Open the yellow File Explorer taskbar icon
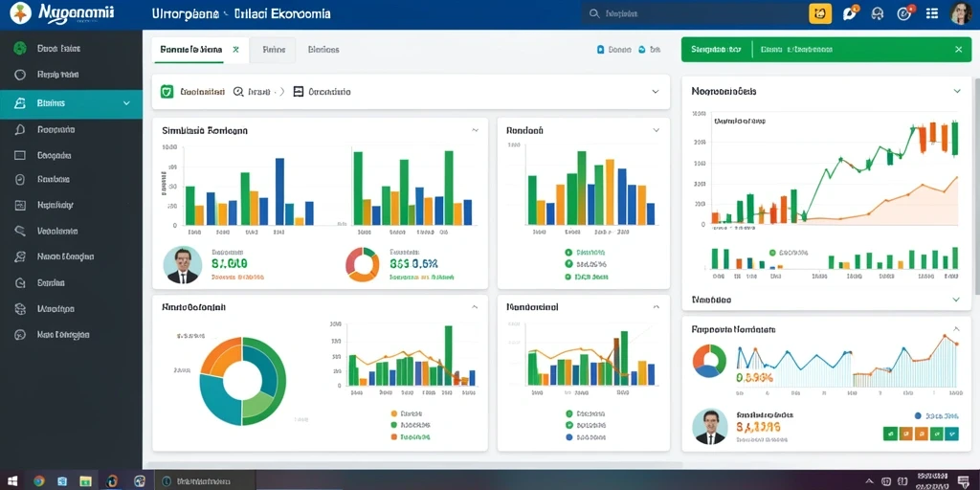The image size is (980, 490). point(85,480)
